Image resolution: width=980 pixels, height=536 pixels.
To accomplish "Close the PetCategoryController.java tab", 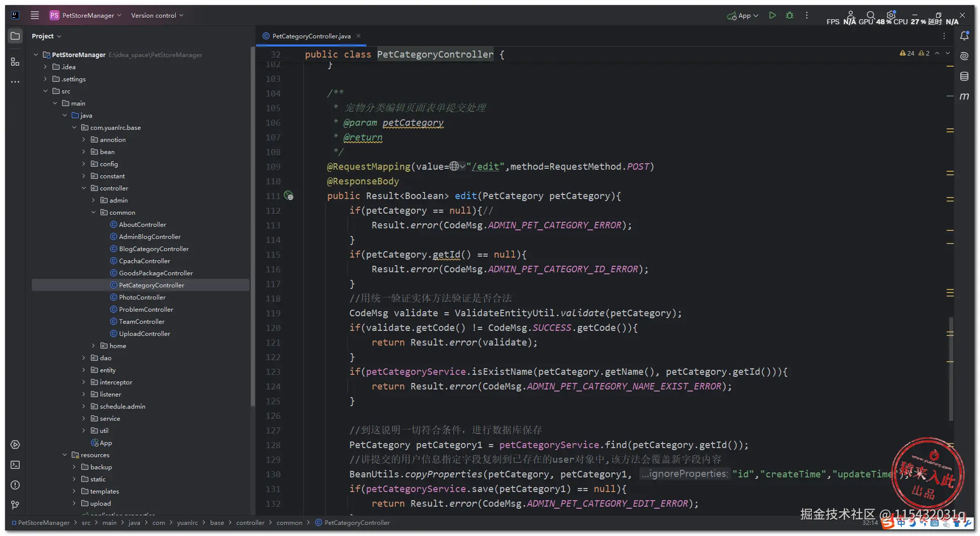I will click(x=358, y=36).
